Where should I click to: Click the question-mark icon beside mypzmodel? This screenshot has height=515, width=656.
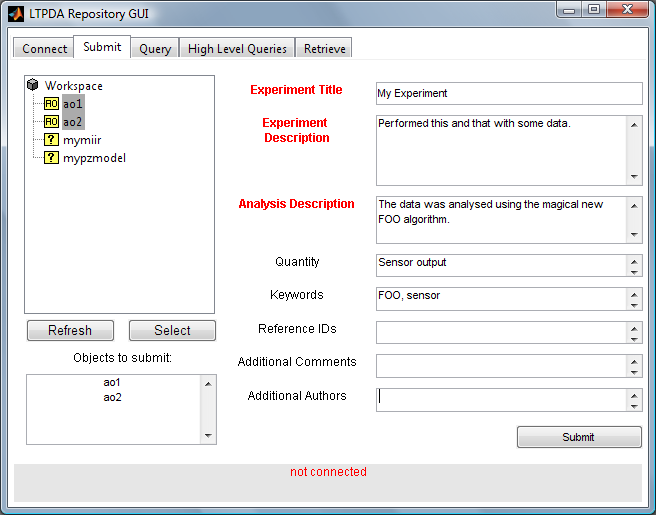(x=51, y=158)
